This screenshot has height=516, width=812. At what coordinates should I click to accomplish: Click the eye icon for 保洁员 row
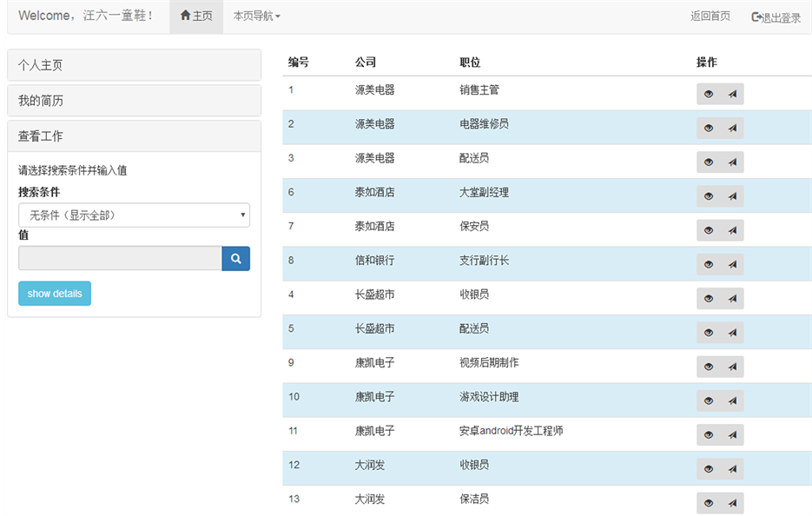(709, 503)
